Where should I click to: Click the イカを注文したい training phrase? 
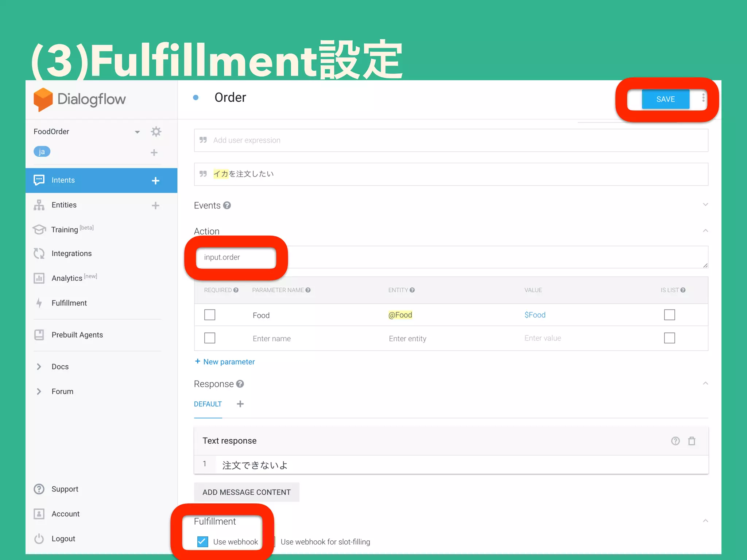tap(451, 174)
